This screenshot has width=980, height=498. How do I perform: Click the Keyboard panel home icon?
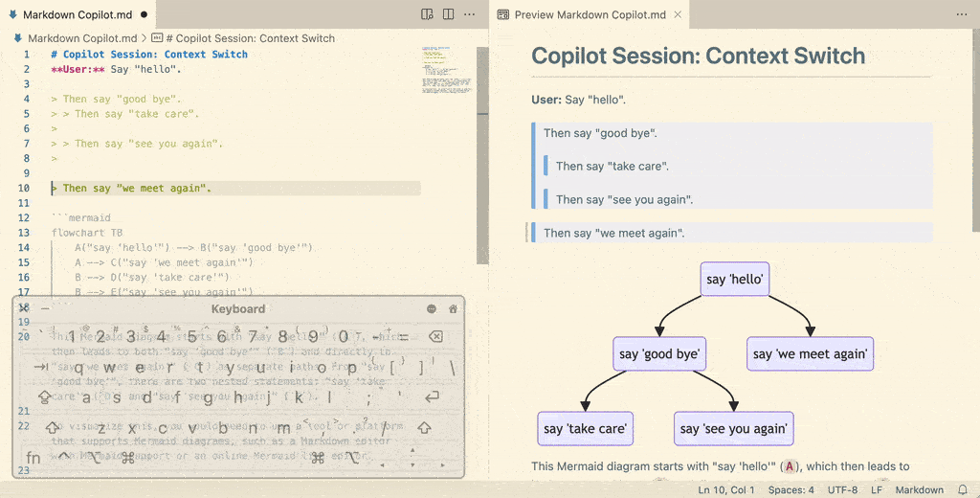(x=453, y=308)
